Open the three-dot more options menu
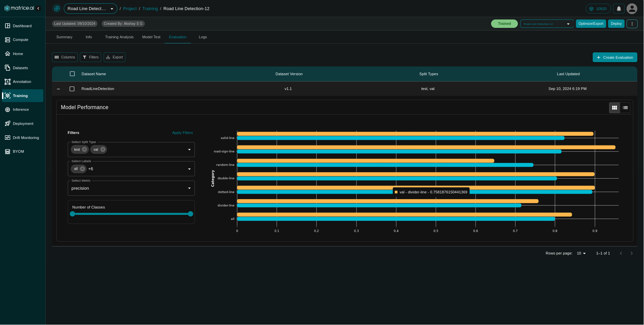Viewport: 644px width, 325px height. 632,24
